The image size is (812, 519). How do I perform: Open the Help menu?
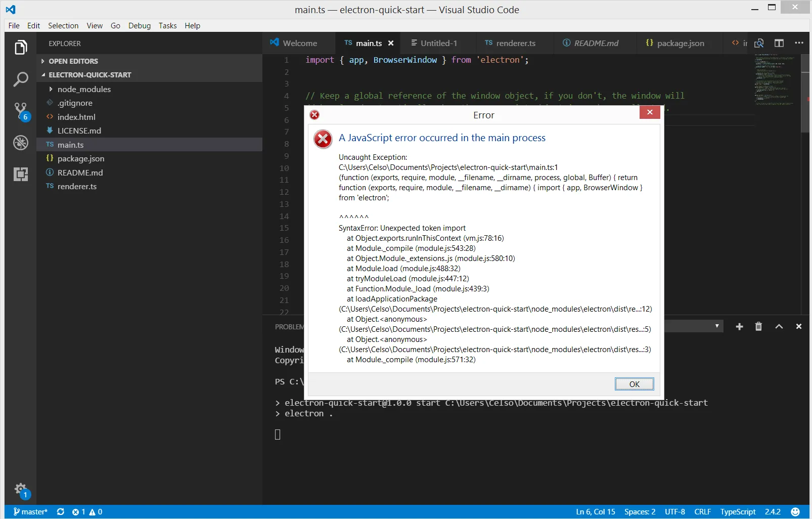(192, 26)
